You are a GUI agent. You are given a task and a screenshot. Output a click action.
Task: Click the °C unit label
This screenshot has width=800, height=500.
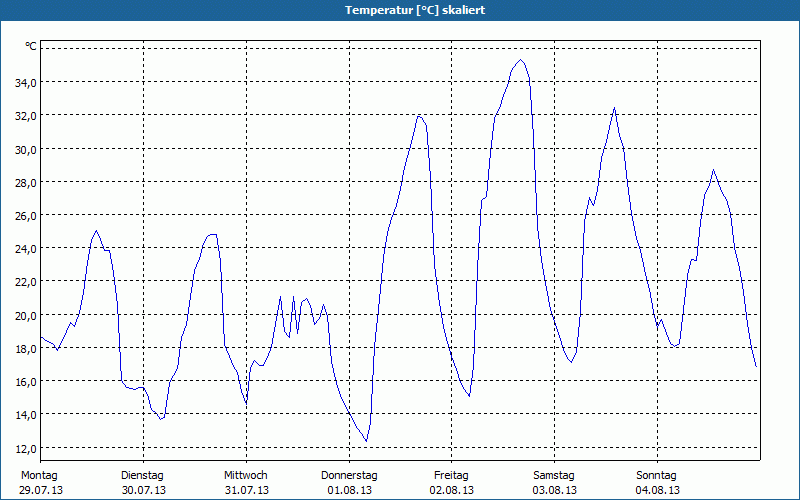click(x=31, y=46)
